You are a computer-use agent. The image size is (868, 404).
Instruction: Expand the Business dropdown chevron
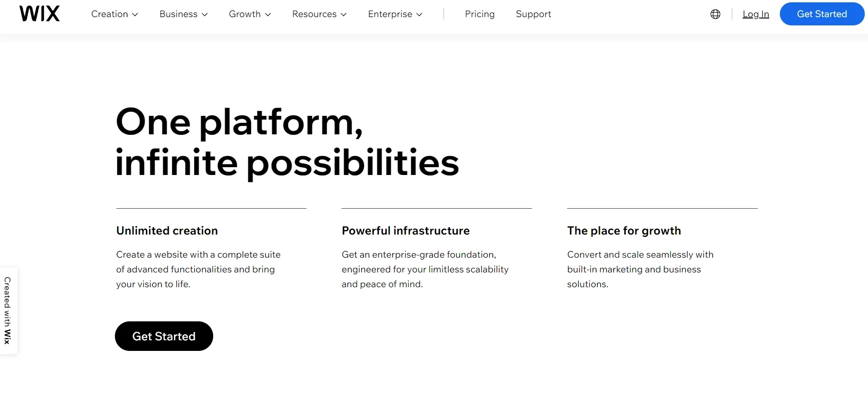pos(205,15)
